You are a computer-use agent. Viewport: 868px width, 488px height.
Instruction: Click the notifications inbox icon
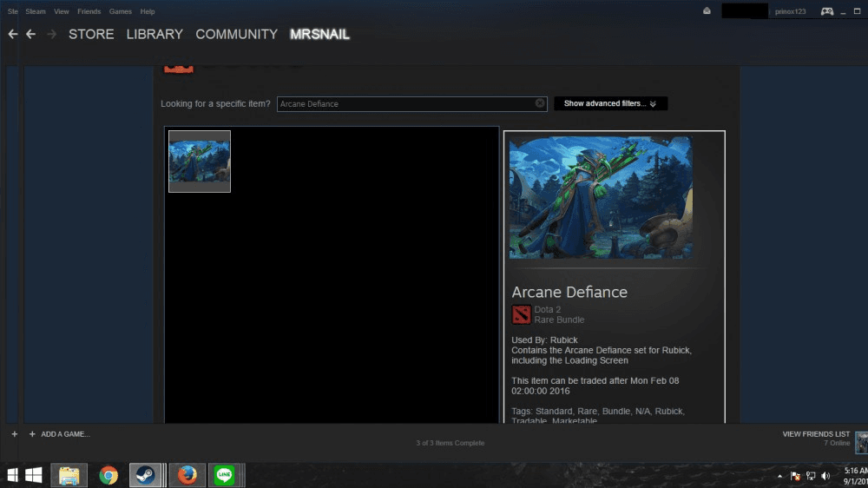coord(707,11)
